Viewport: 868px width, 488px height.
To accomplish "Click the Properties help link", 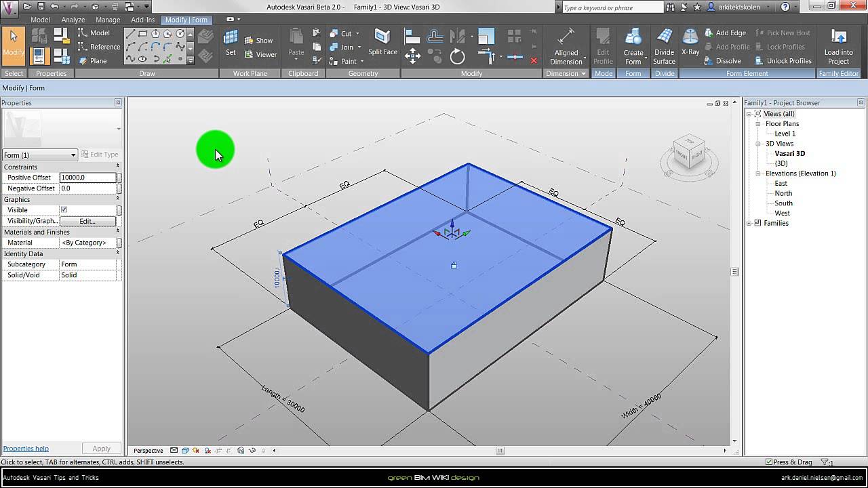I will (26, 449).
